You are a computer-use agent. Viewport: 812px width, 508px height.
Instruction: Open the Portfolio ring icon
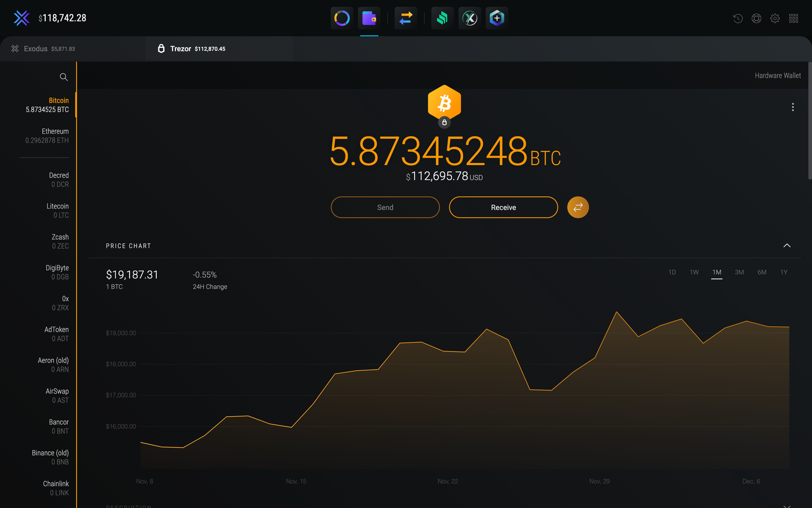[342, 18]
